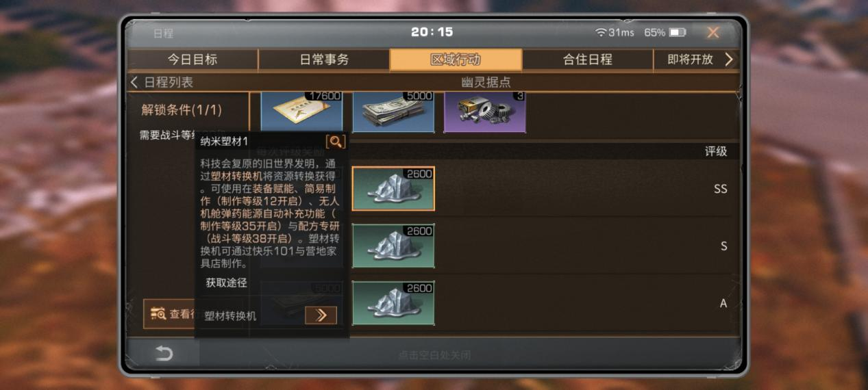Expand more tabs with right chevron

728,60
